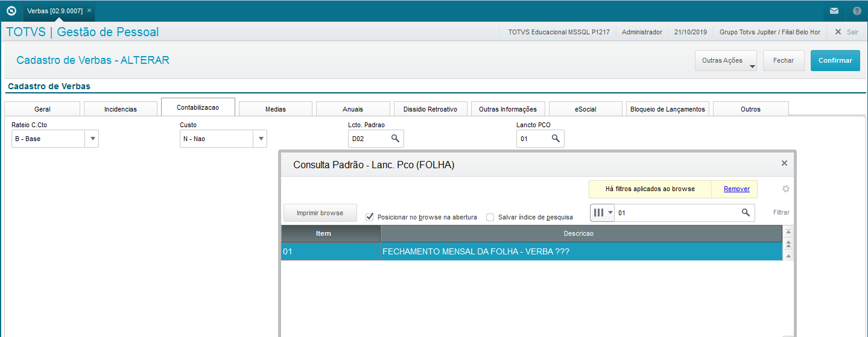This screenshot has height=337, width=868.
Task: Switch to the Geral tab
Action: [42, 109]
